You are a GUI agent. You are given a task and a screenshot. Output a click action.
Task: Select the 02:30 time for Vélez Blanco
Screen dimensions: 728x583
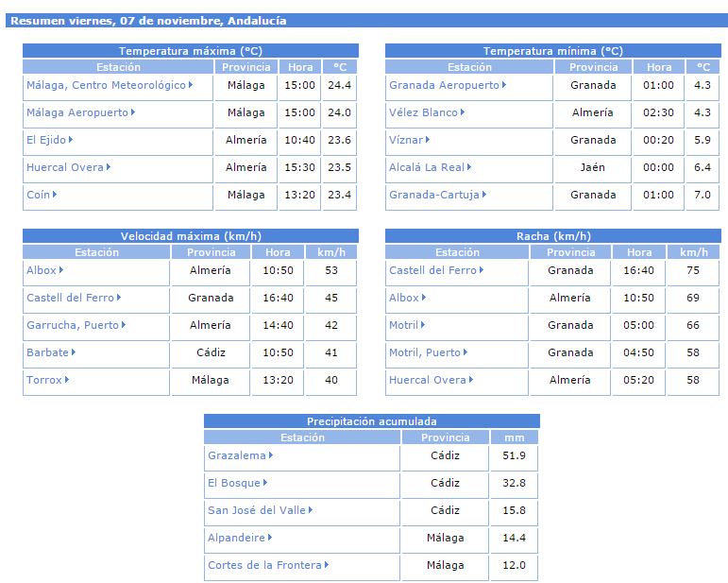click(658, 112)
